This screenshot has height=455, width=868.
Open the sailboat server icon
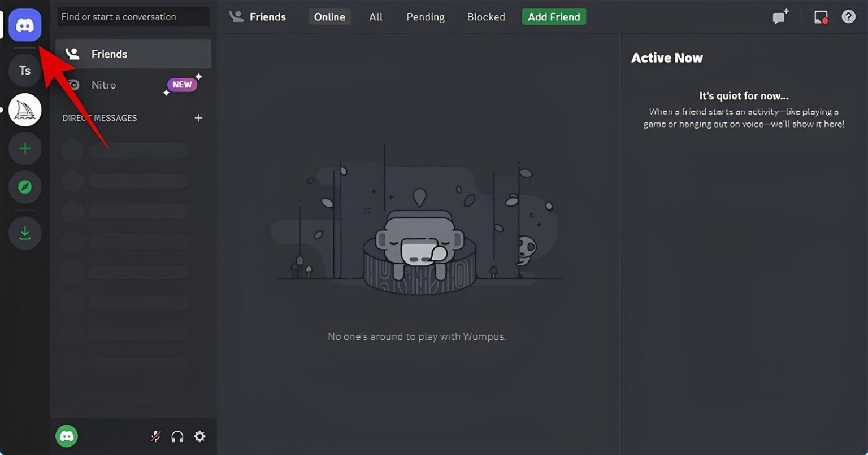[25, 110]
